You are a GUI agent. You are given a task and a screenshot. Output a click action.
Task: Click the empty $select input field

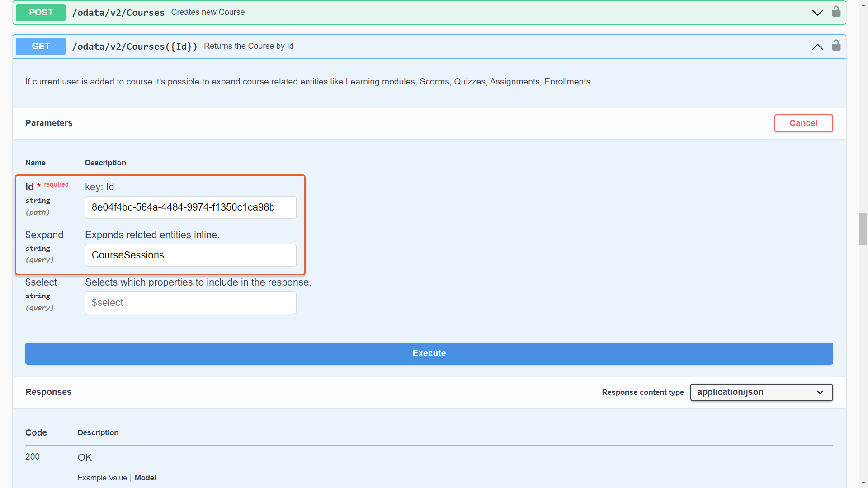click(x=190, y=303)
